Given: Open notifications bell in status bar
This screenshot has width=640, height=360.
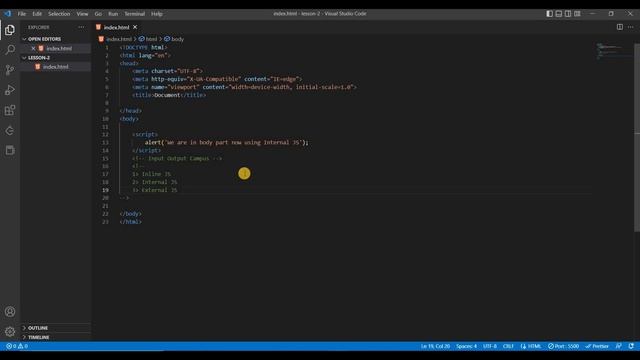Looking at the screenshot, I should (x=631, y=346).
